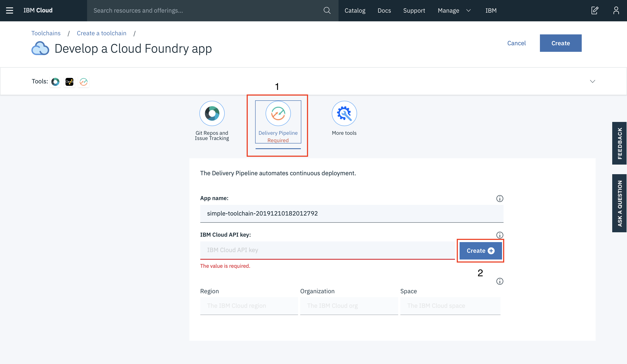
Task: Select the Delivery Pipeline tool icon
Action: (278, 114)
